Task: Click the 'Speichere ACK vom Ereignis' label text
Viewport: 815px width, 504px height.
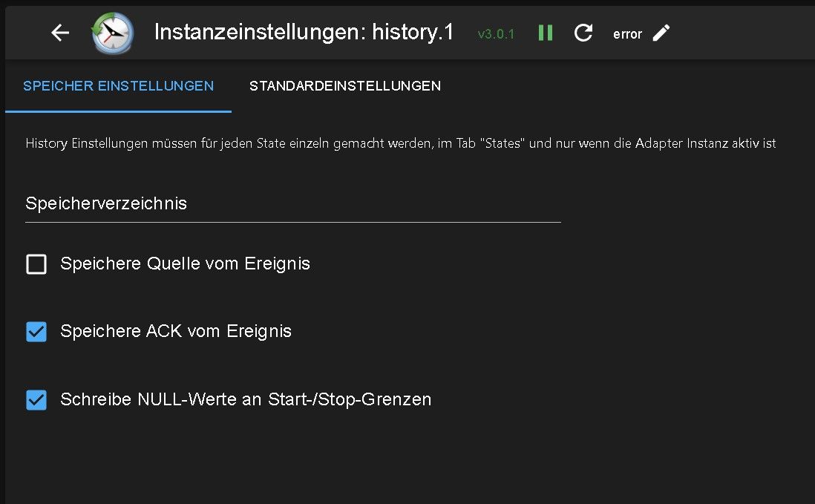Action: [x=176, y=331]
